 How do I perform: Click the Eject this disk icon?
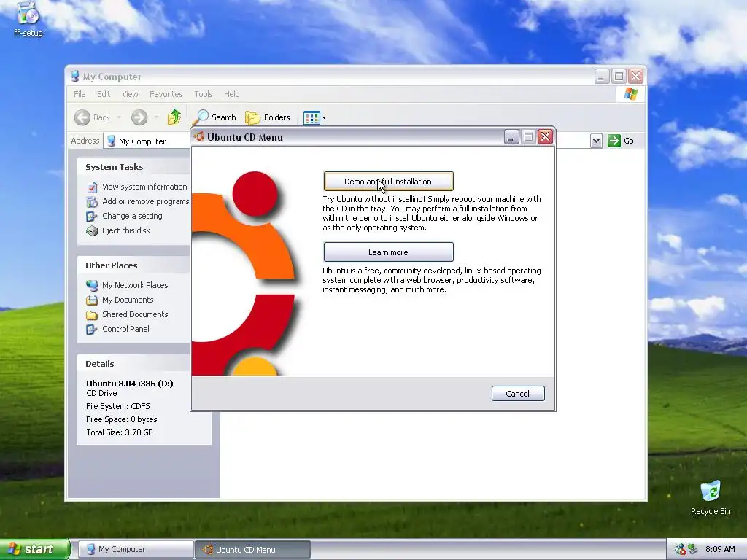pyautogui.click(x=92, y=231)
